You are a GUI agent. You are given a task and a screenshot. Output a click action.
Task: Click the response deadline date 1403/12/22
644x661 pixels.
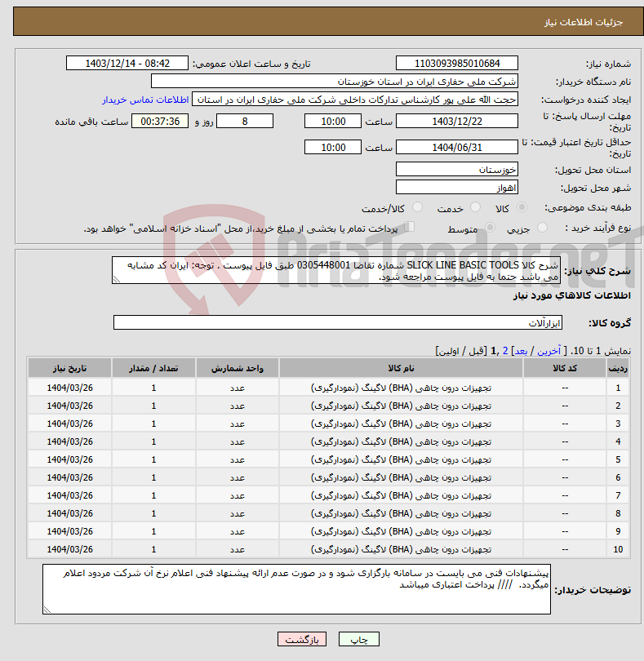coord(457,122)
